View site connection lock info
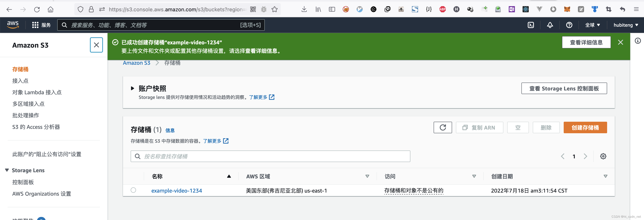The image size is (644, 220). [x=91, y=9]
